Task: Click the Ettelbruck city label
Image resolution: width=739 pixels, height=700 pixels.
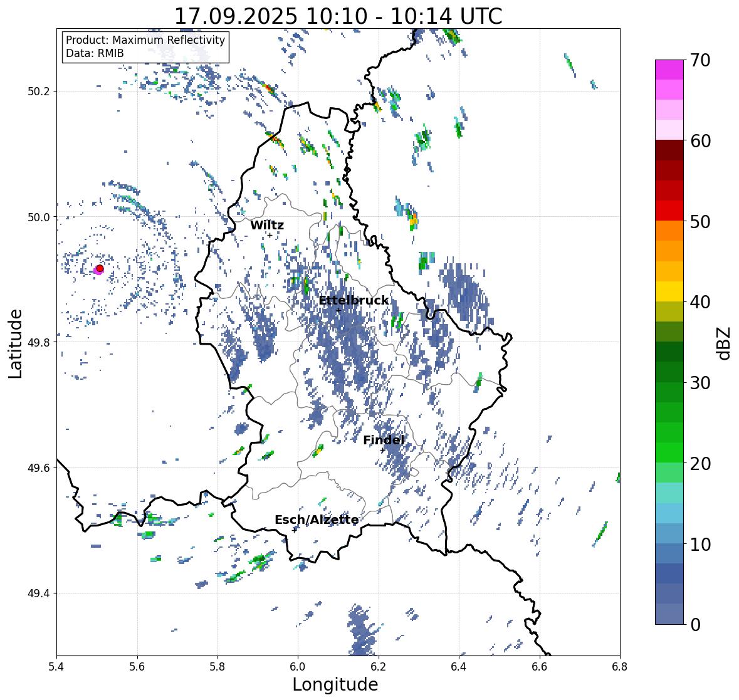Action: click(x=354, y=300)
